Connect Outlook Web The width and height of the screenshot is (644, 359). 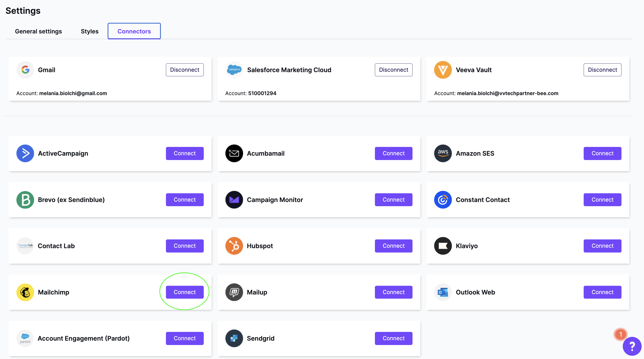[x=602, y=292]
